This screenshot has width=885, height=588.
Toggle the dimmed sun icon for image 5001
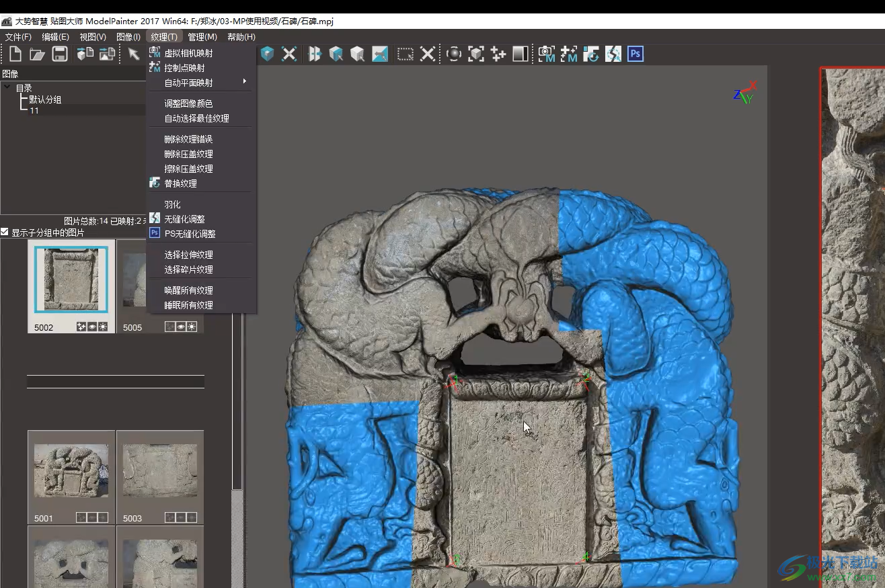click(103, 517)
